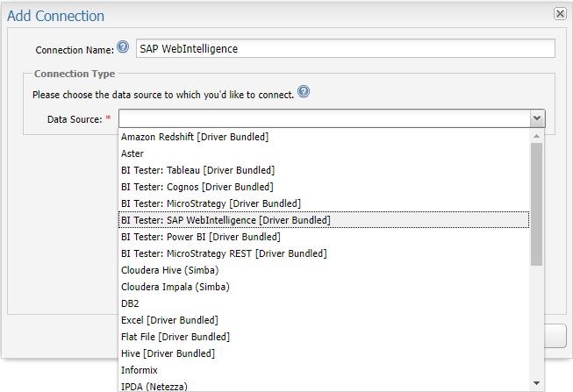The width and height of the screenshot is (573, 392).
Task: Click the list scrollbar up arrow
Action: tap(536, 136)
